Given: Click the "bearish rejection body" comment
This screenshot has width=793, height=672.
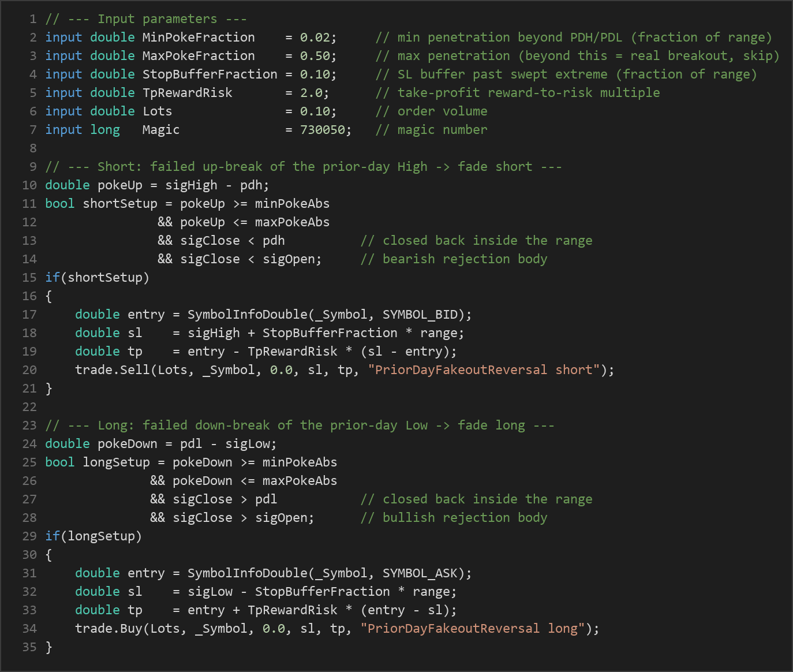Looking at the screenshot, I should (454, 259).
